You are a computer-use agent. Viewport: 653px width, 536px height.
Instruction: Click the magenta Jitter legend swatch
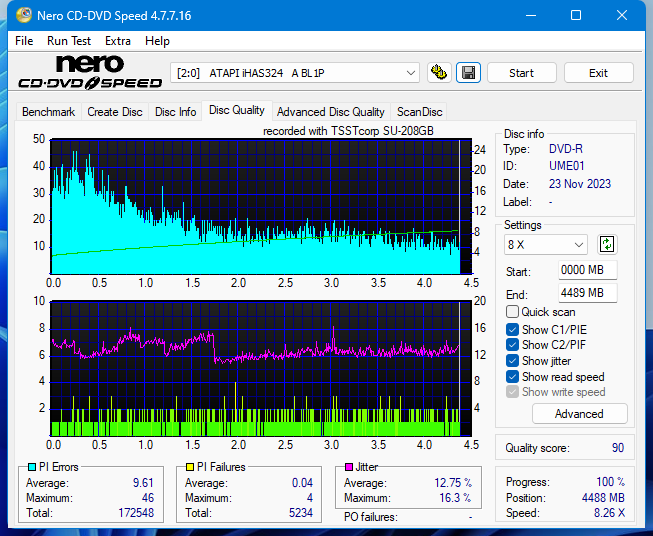pyautogui.click(x=349, y=467)
